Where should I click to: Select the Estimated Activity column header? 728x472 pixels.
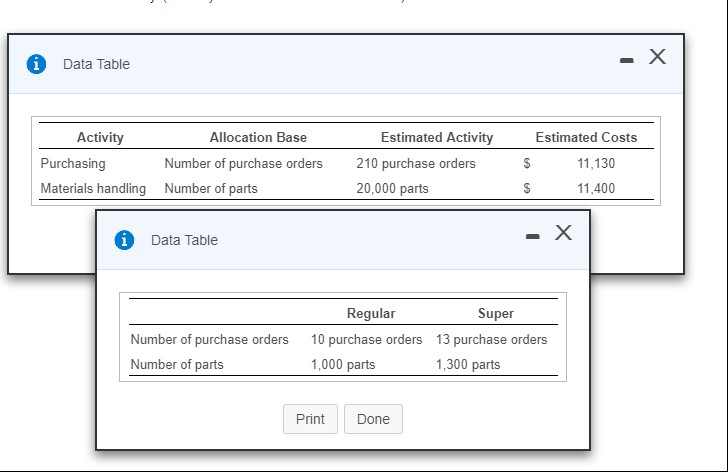click(x=436, y=137)
